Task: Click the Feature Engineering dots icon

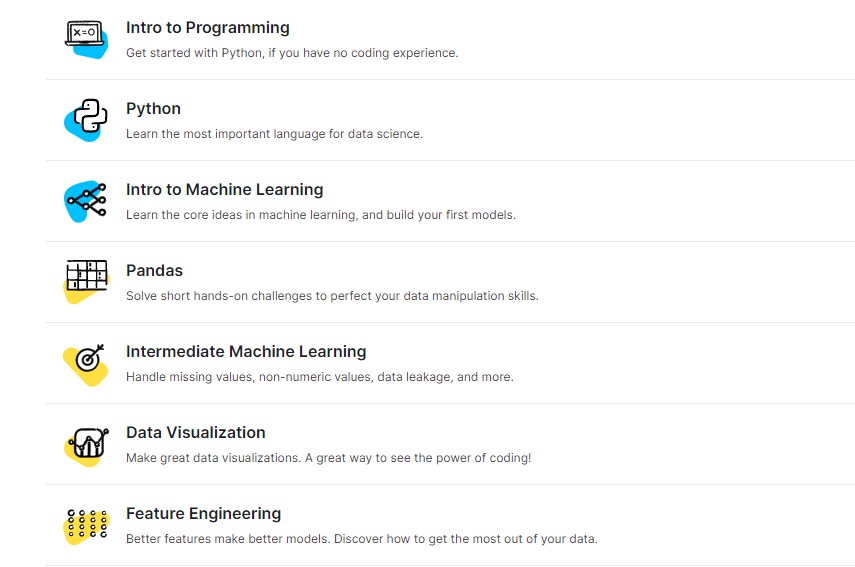Action: point(86,526)
